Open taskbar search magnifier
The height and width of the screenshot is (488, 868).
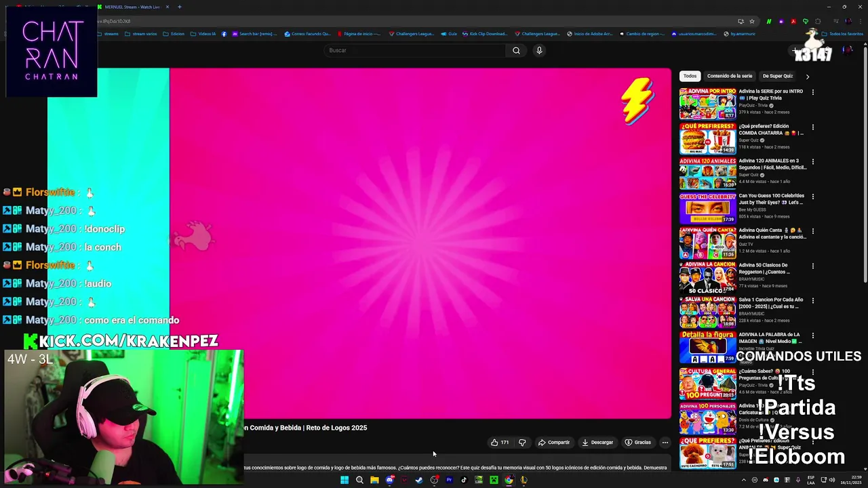[x=359, y=480]
